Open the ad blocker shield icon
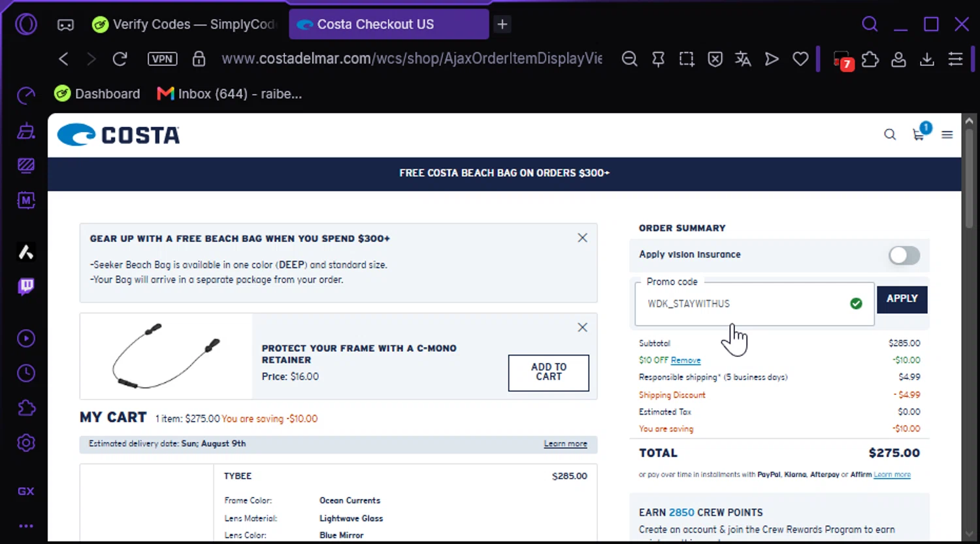 (x=715, y=59)
